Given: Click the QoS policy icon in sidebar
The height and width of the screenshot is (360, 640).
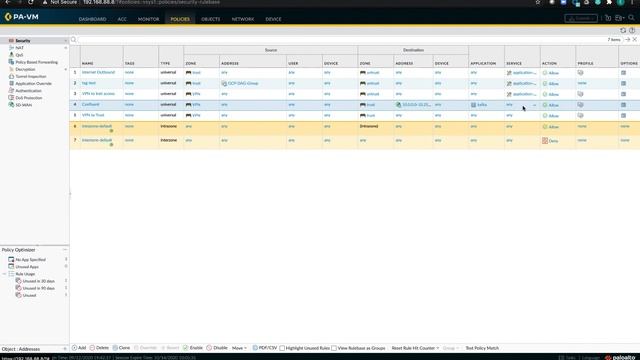Looking at the screenshot, I should [11, 55].
